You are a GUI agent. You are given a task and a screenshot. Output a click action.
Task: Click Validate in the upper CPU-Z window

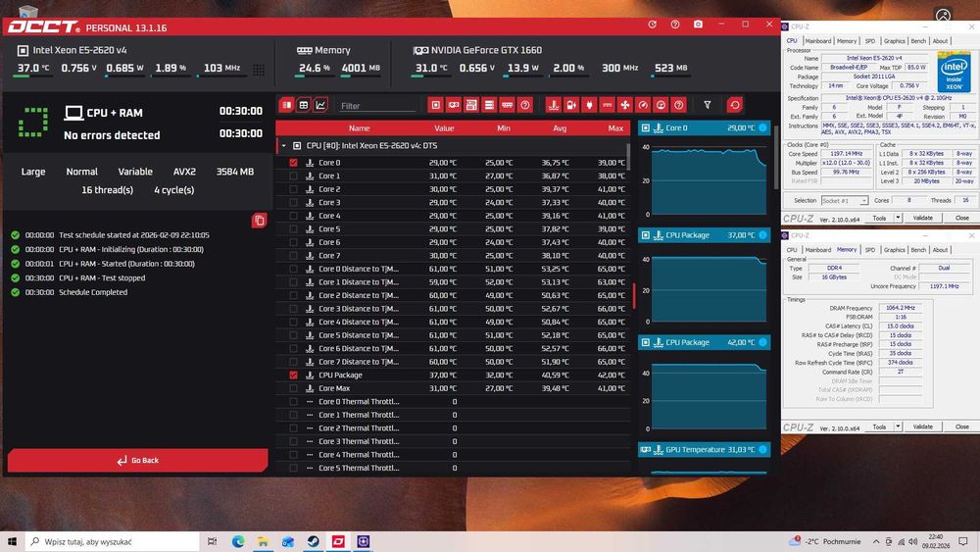922,218
